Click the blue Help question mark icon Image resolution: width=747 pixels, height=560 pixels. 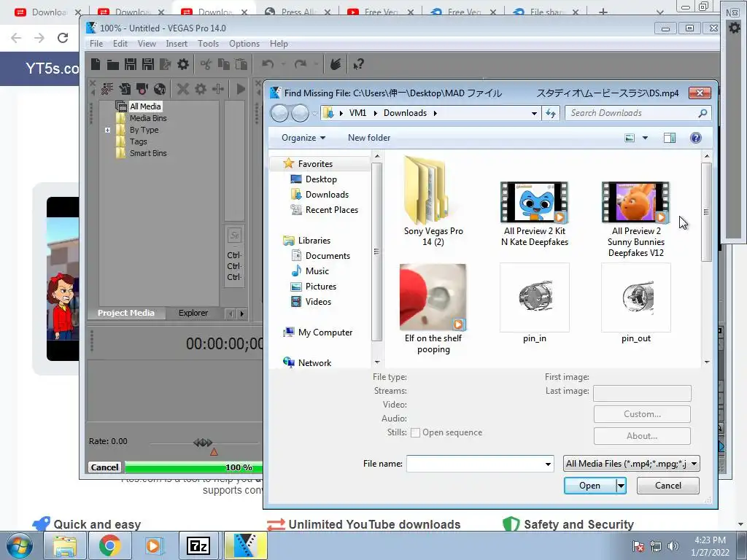click(695, 138)
